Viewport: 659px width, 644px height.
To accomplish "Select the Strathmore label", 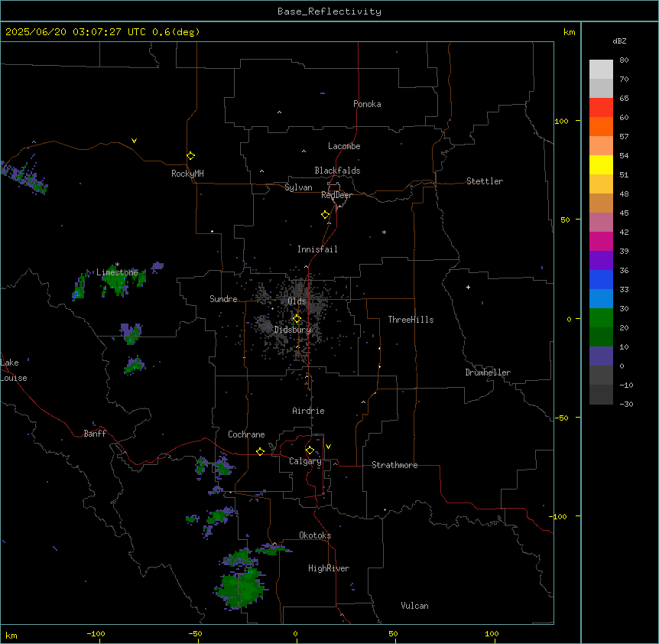I will 394,465.
